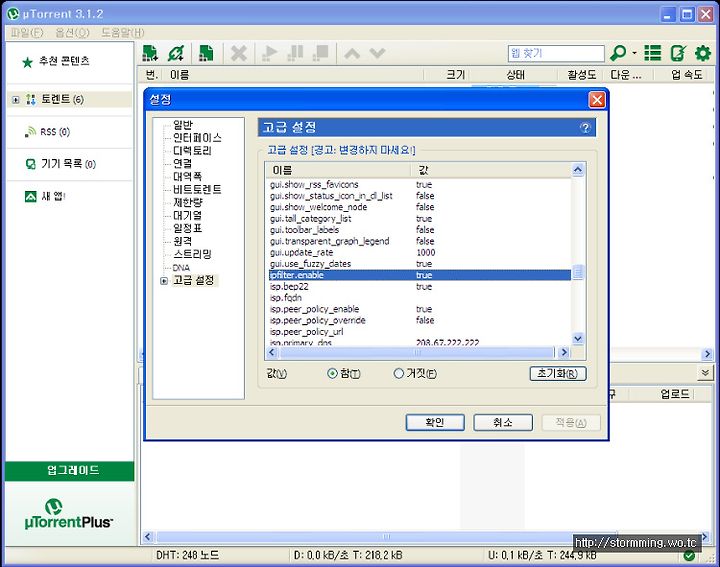The height and width of the screenshot is (567, 720).
Task: Click advanced list horizontal scroll left arrow
Action: (272, 353)
